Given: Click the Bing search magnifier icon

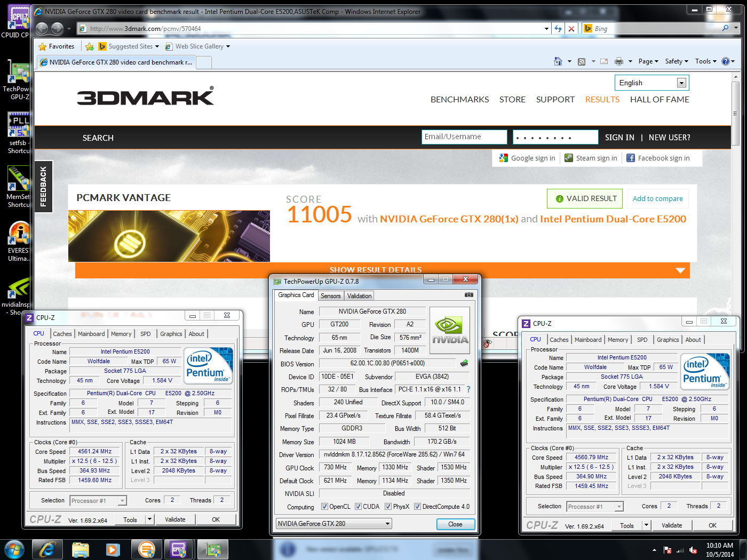Looking at the screenshot, I should 725,28.
